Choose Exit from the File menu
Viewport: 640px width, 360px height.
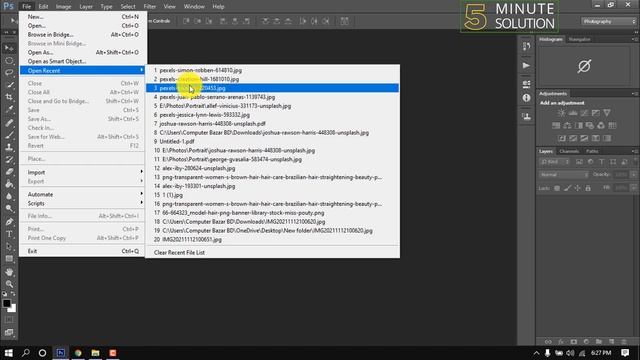[x=82, y=251]
